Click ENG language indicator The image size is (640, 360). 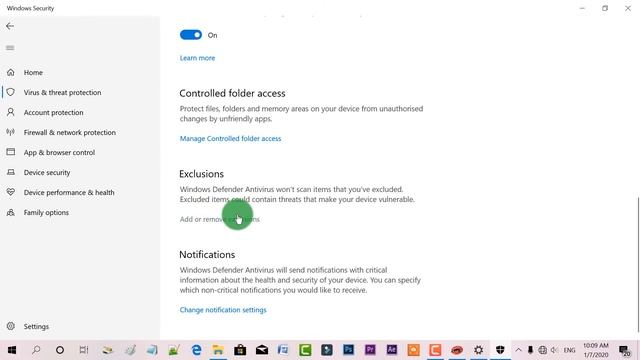(x=569, y=350)
